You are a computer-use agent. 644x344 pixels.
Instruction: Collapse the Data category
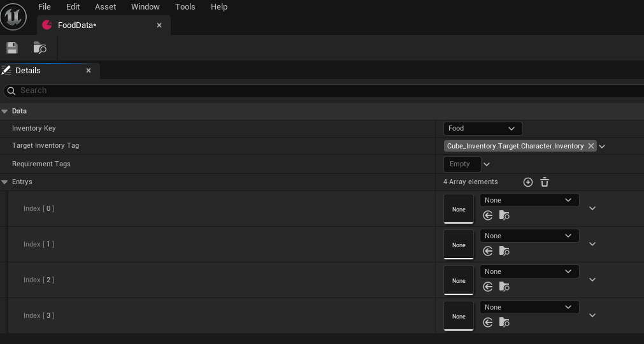[4, 111]
